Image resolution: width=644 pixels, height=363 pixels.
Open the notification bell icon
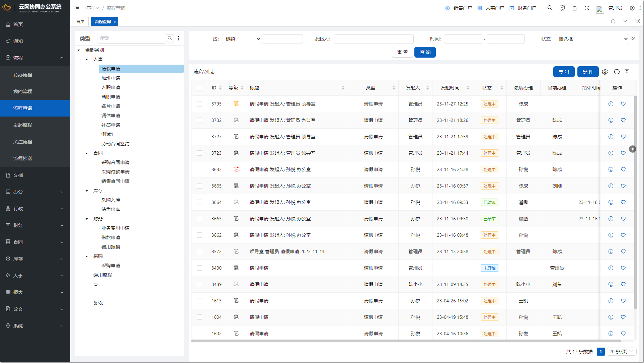[x=574, y=8]
